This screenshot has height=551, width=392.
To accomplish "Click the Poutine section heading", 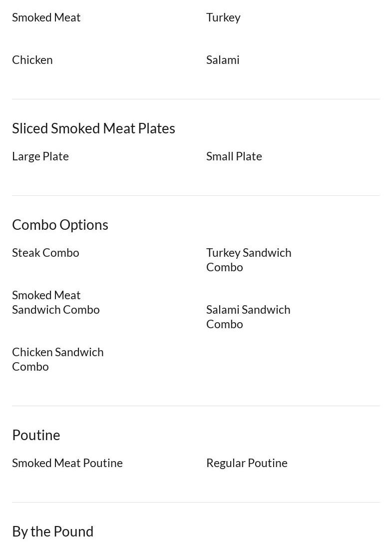I will [36, 435].
